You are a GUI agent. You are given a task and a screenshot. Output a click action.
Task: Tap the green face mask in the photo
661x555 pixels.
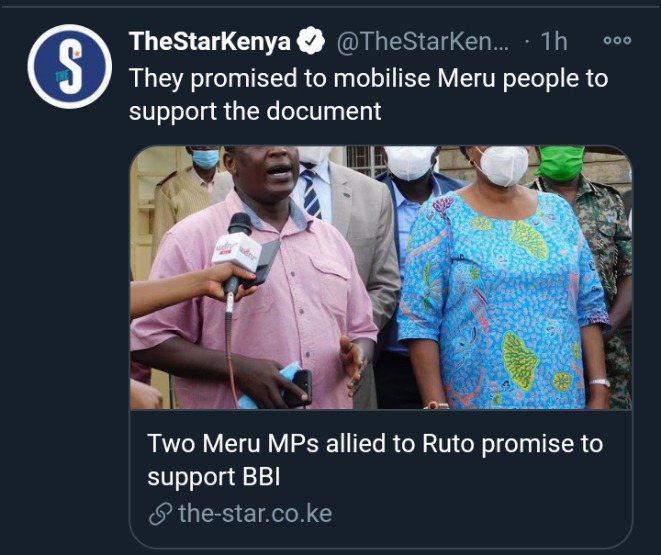pos(559,163)
